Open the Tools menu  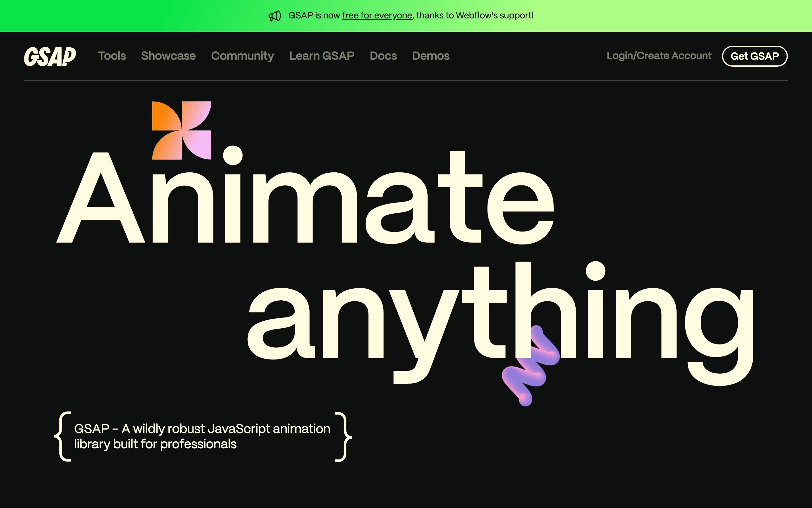pos(112,56)
